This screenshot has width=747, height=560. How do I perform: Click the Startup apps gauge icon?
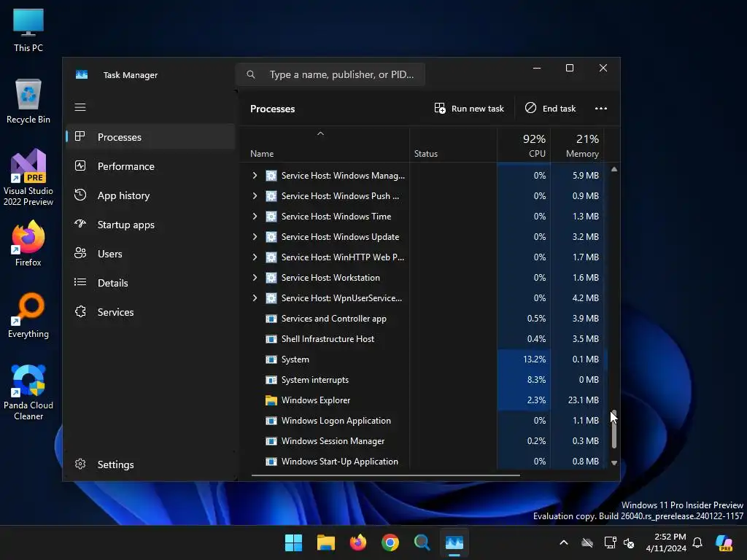coord(80,224)
